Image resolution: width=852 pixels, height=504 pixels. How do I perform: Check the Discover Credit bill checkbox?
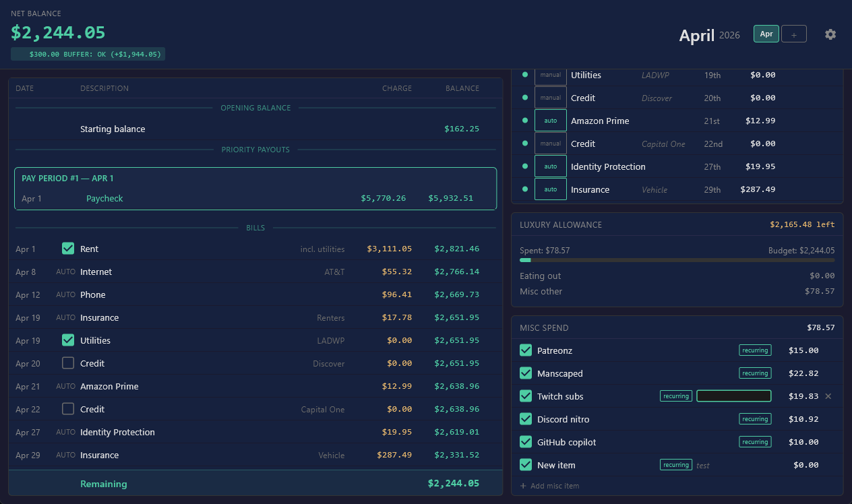[x=68, y=363]
